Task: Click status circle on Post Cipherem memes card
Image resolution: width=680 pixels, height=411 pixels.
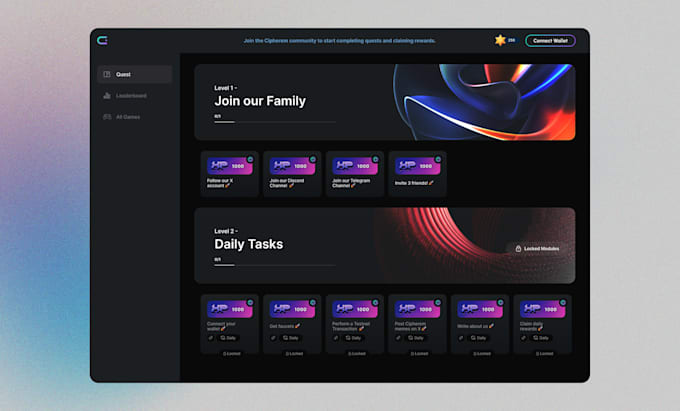Action: click(438, 302)
